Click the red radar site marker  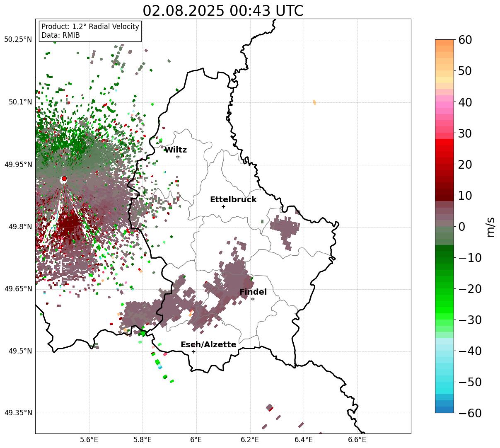click(64, 179)
